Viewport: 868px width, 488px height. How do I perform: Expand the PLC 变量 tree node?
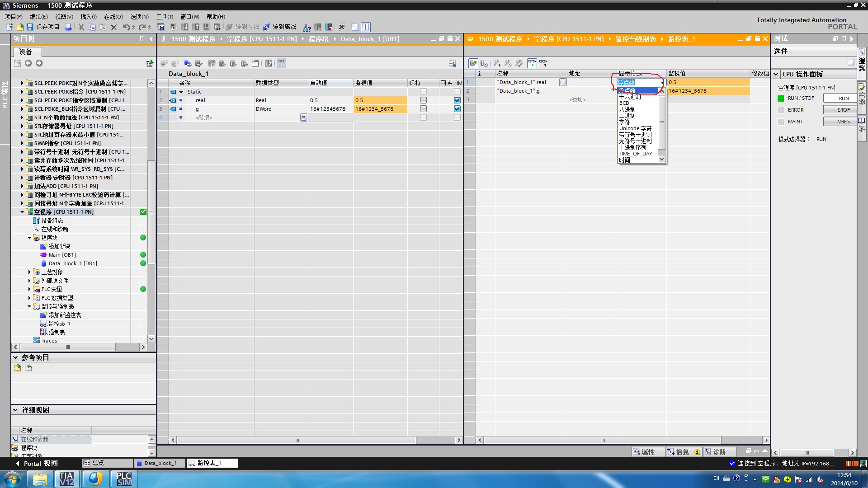tap(29, 289)
